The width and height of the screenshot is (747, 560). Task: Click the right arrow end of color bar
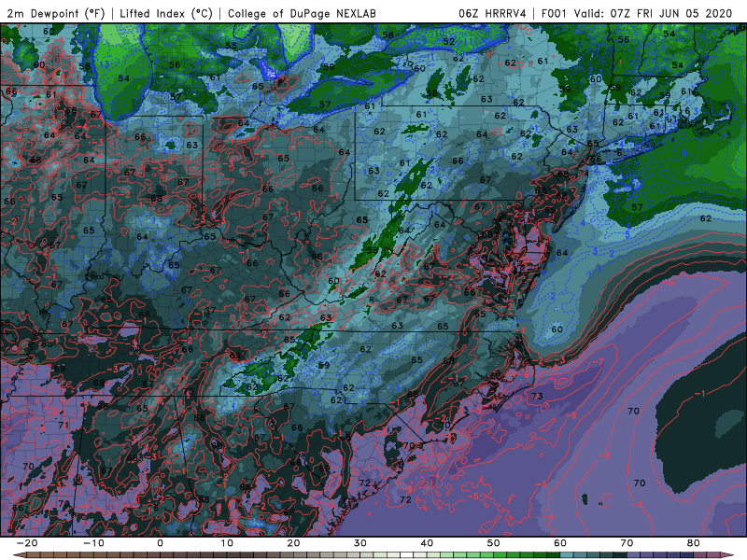[729, 555]
